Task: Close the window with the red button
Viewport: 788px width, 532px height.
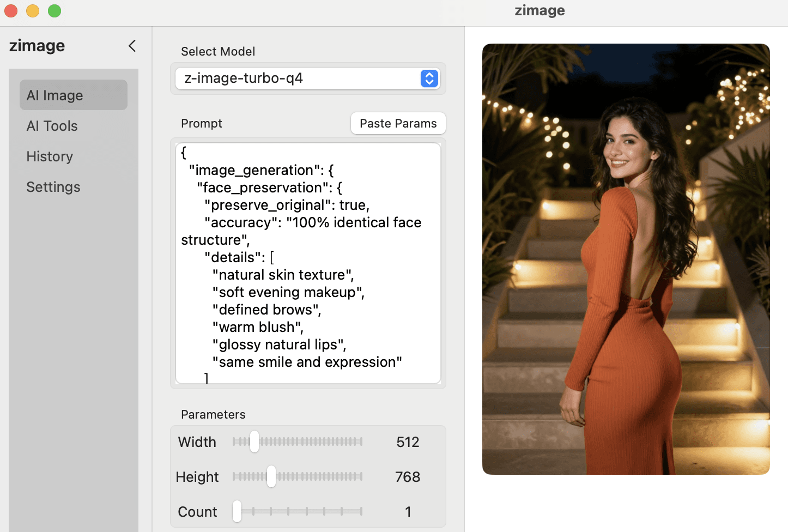Action: [11, 11]
